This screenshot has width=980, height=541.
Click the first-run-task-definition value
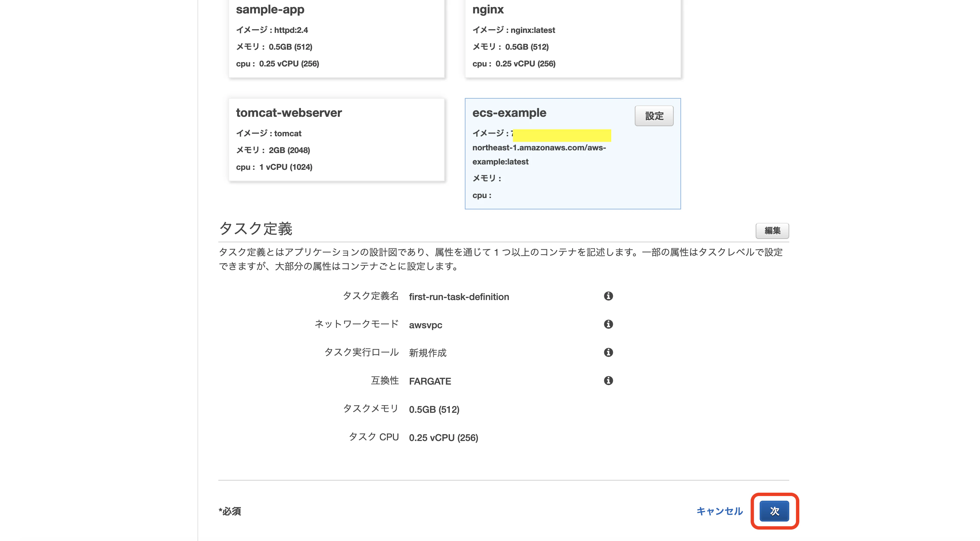(x=459, y=297)
